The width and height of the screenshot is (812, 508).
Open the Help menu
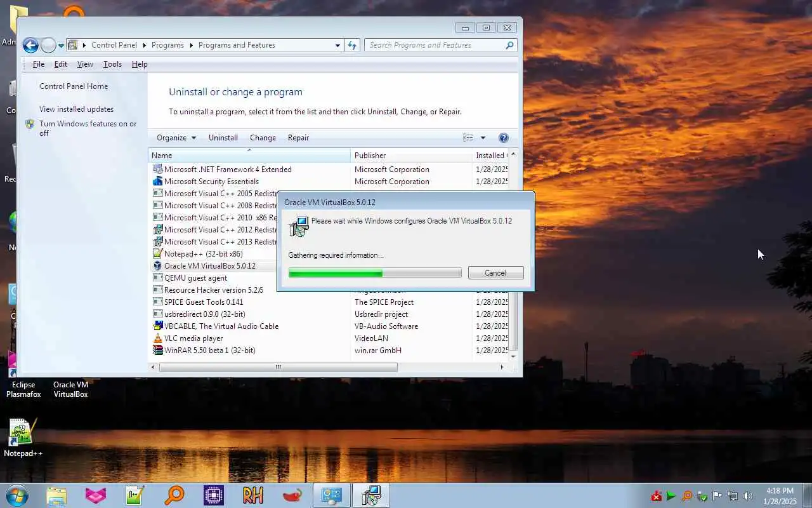[x=140, y=64]
